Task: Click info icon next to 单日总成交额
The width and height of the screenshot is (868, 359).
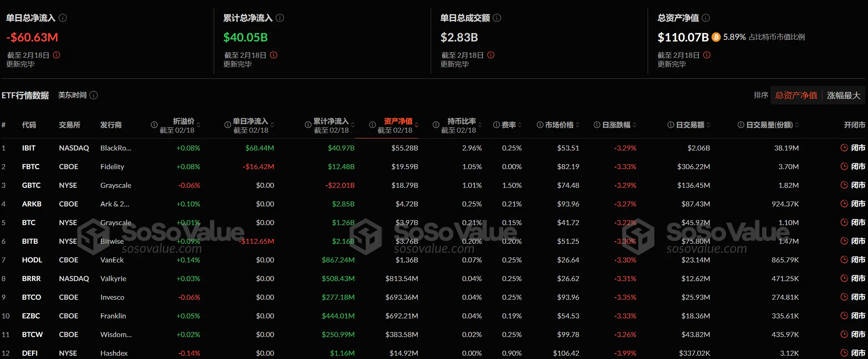Action: point(497,18)
